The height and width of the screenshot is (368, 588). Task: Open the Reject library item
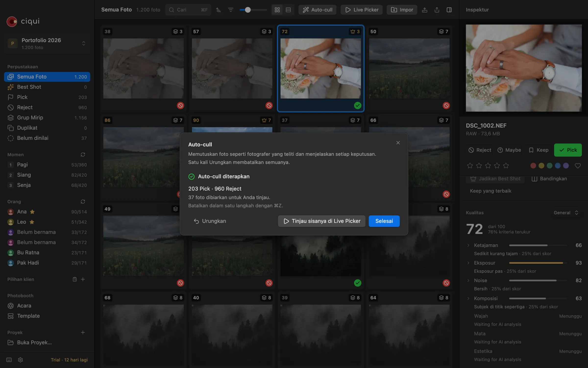pos(47,107)
